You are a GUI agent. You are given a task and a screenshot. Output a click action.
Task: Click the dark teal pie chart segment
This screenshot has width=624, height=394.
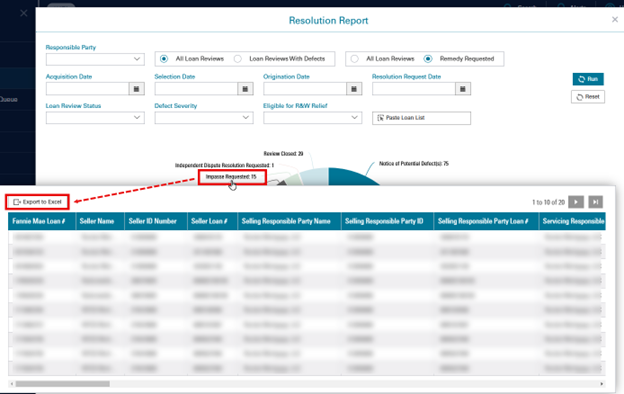350,177
